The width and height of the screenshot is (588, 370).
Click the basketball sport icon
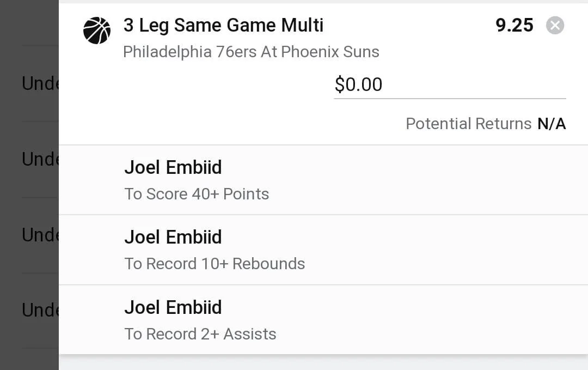[97, 31]
